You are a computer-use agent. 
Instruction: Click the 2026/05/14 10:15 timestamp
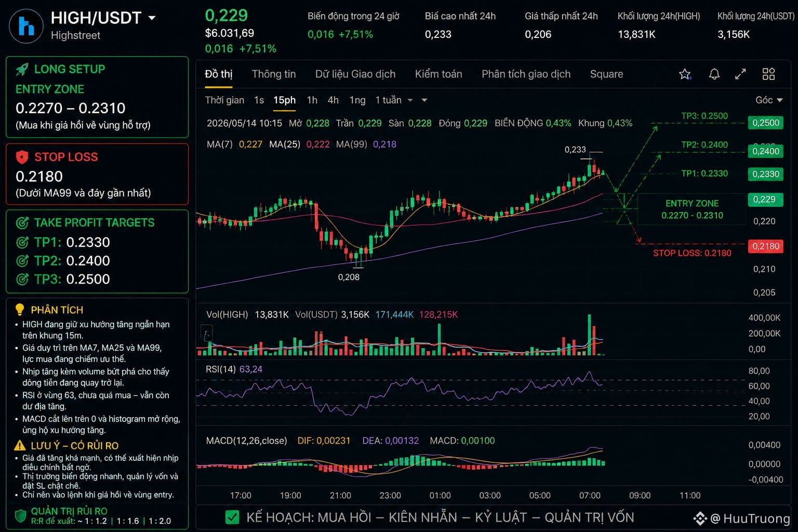coord(244,124)
